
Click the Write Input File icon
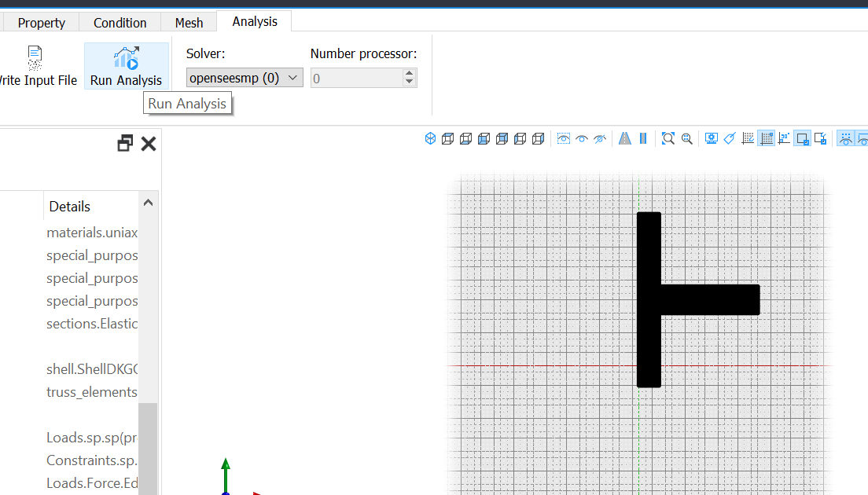coord(35,58)
